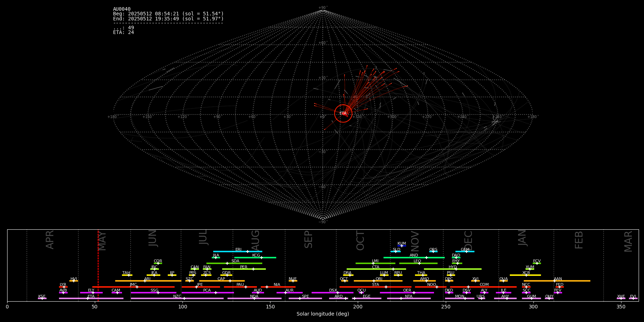Viewport: 644px width, 322px height.
Task: Click the NOV month label
Action: tap(415, 241)
